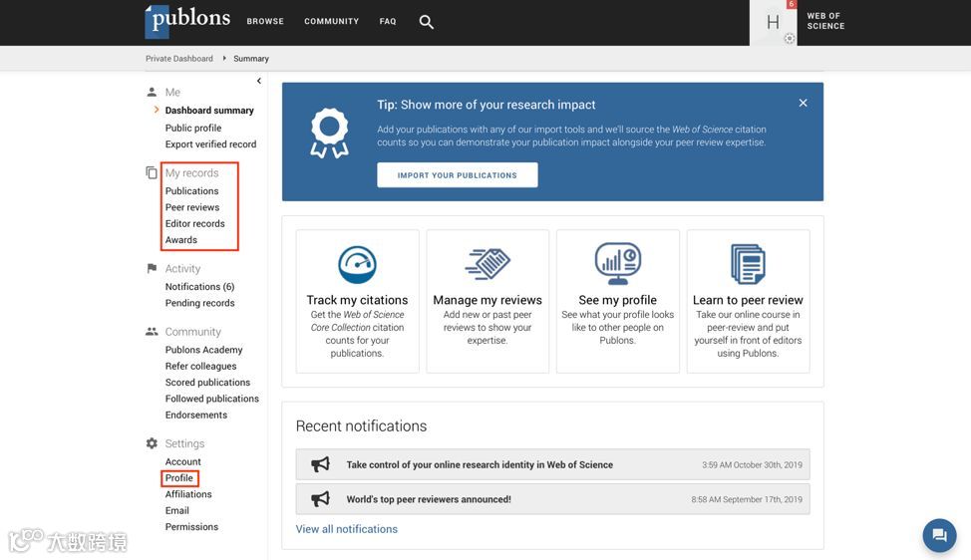Click the Community people icon
This screenshot has width=971, height=560.
(x=152, y=331)
